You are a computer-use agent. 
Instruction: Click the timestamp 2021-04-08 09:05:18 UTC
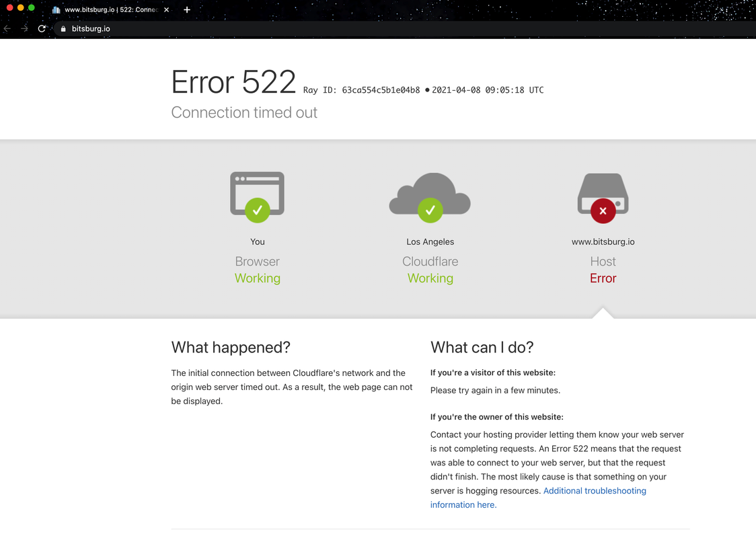click(x=488, y=90)
